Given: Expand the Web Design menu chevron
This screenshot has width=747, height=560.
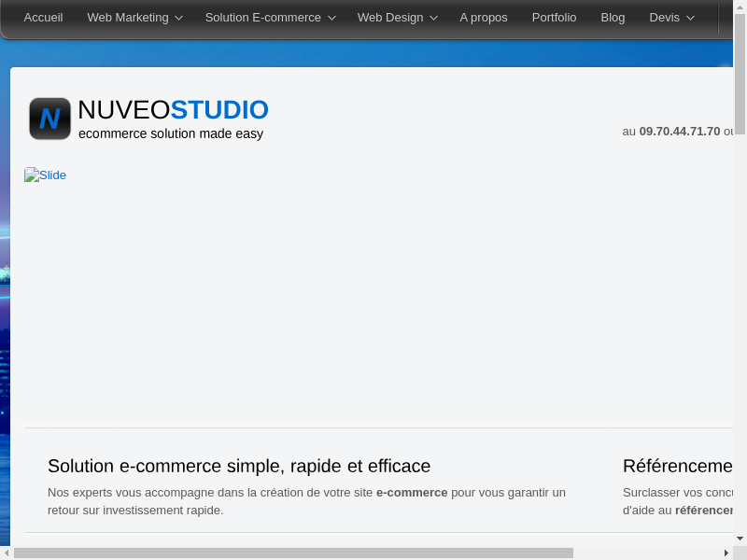Looking at the screenshot, I should (x=433, y=18).
